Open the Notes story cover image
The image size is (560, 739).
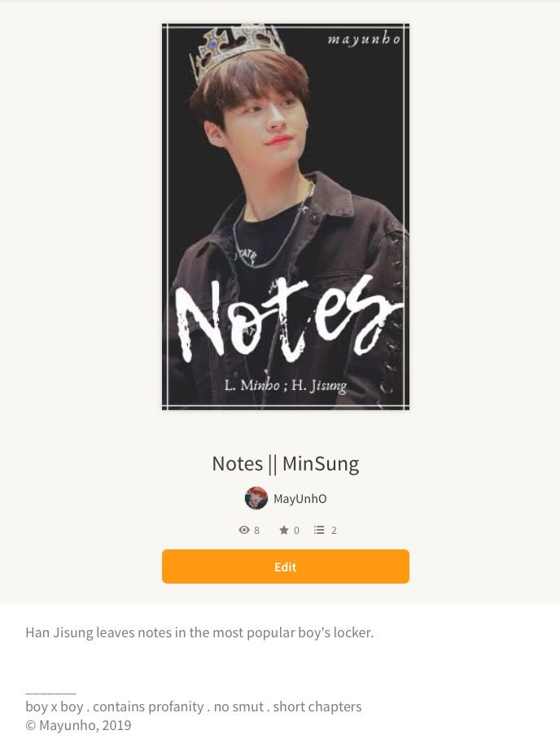[x=285, y=216]
